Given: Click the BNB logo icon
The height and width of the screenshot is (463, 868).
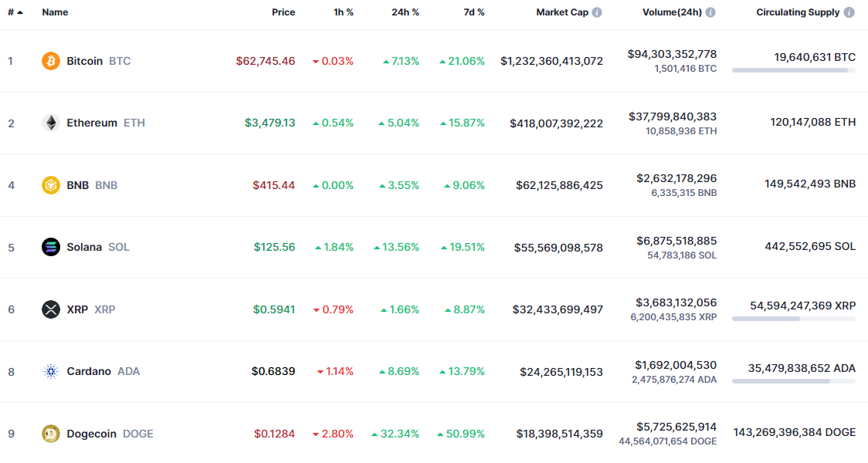Looking at the screenshot, I should point(51,184).
